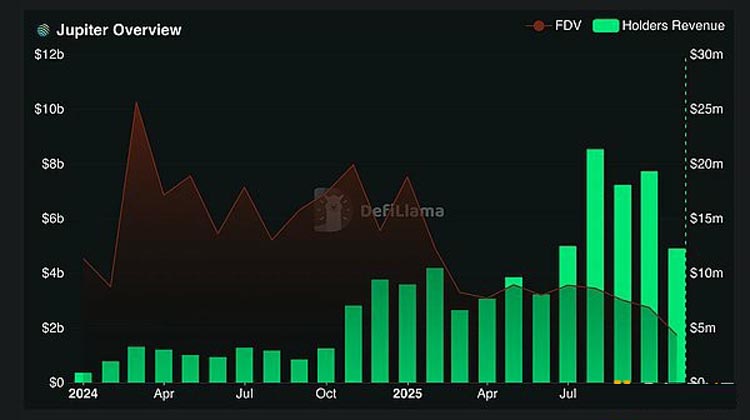
Task: Click the Oct x-axis label
Action: [x=326, y=394]
